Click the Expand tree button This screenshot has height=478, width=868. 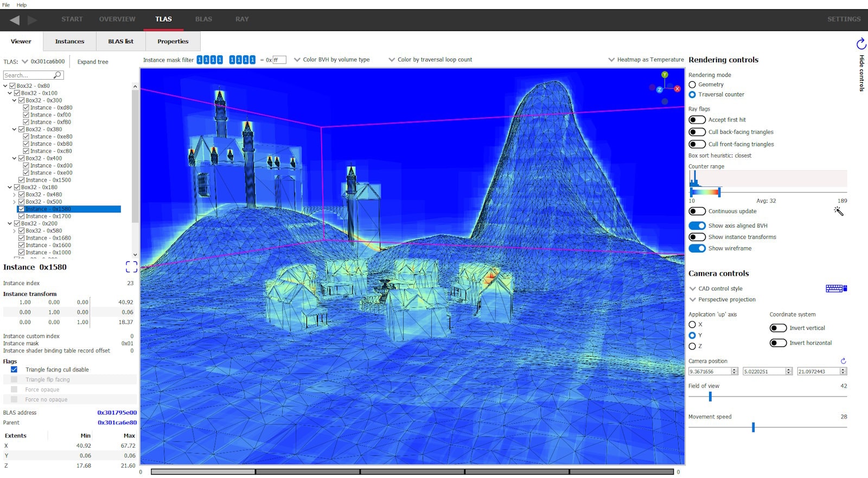(x=93, y=62)
